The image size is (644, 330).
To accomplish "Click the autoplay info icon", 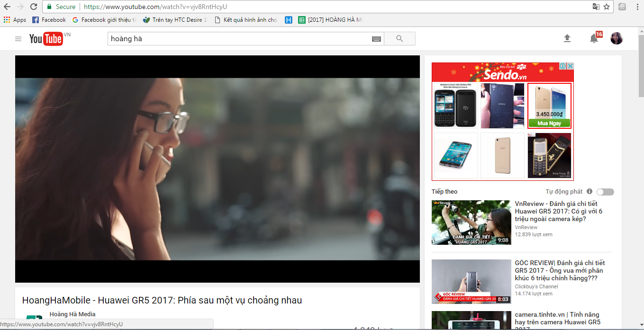I will [x=590, y=192].
